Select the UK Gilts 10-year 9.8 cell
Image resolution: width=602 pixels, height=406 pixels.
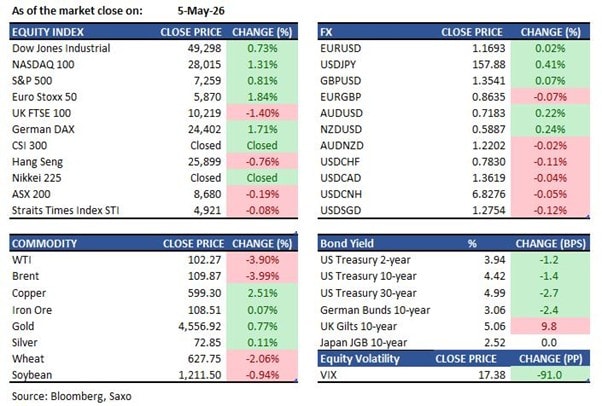[550, 326]
